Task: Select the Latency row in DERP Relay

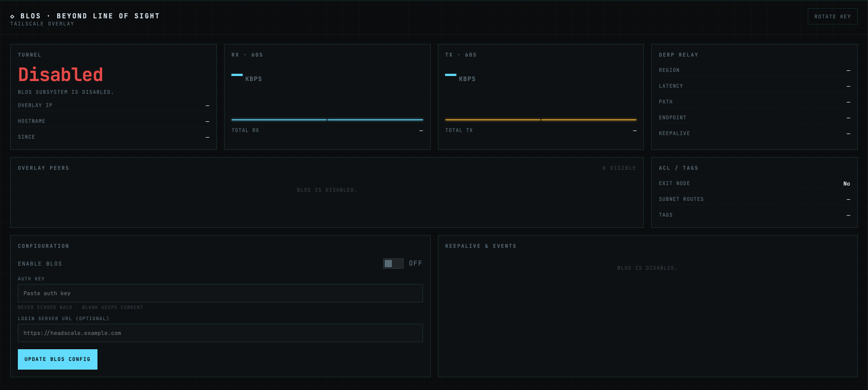Action: tap(754, 86)
